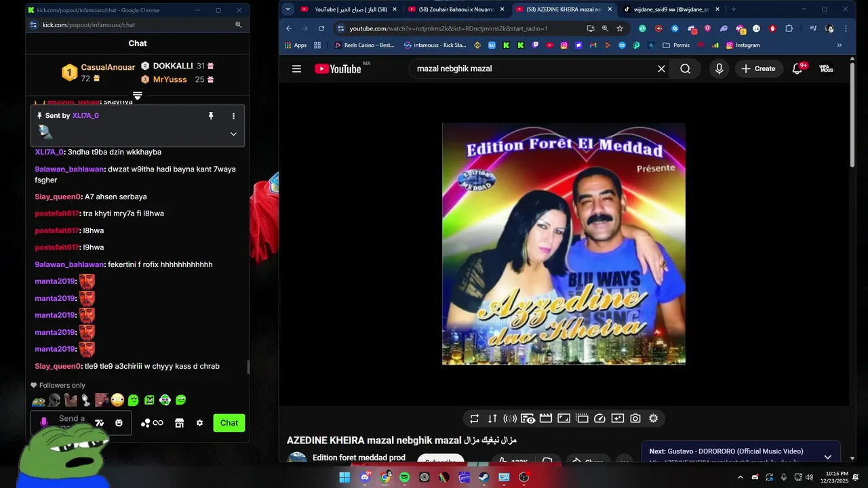Image resolution: width=868 pixels, height=488 pixels.
Task: Take a video screenshot with the camera icon
Action: (635, 418)
